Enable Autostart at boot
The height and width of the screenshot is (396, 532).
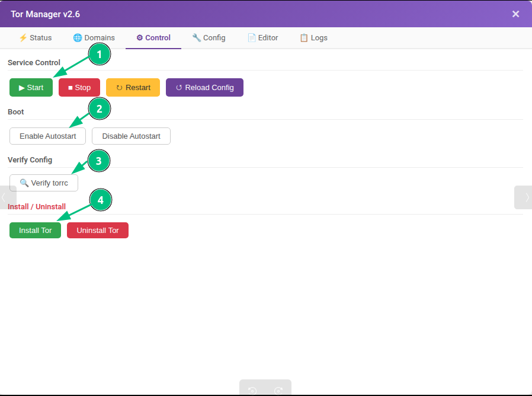[x=48, y=136]
